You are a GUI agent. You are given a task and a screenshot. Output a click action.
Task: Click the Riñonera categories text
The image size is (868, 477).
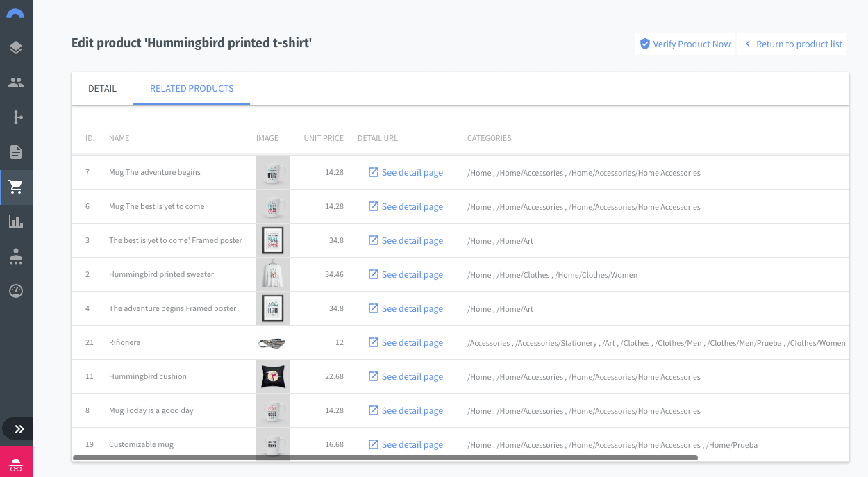(x=656, y=343)
